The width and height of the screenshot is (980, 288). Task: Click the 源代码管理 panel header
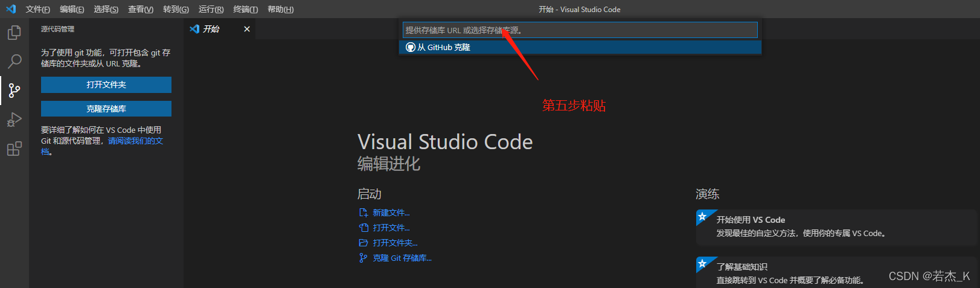pos(58,29)
